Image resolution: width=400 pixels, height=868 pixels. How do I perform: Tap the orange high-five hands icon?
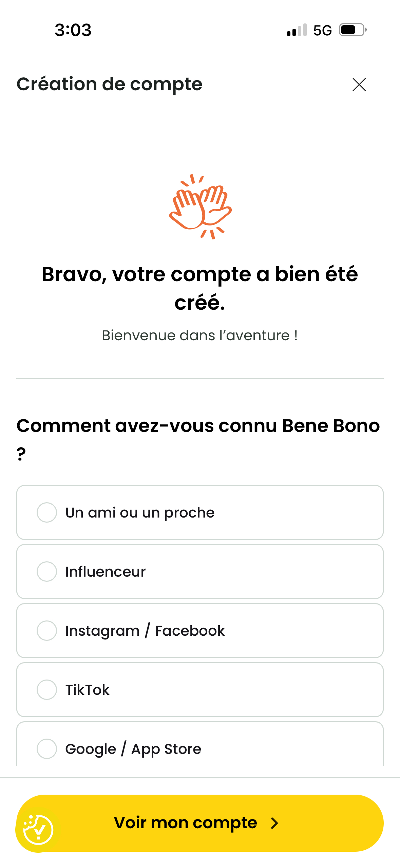point(200,207)
